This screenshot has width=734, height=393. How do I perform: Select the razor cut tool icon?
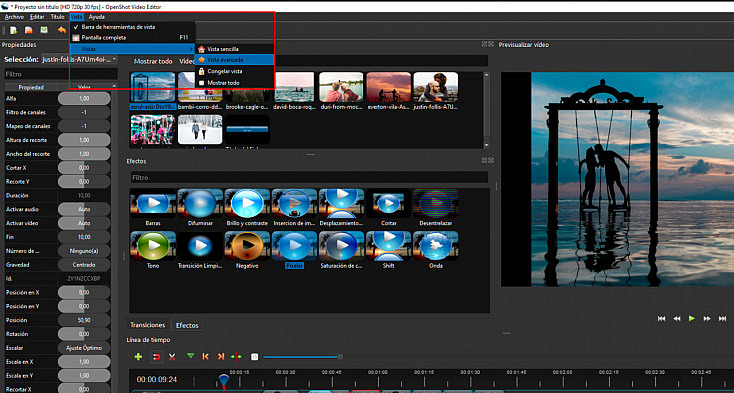coord(172,357)
